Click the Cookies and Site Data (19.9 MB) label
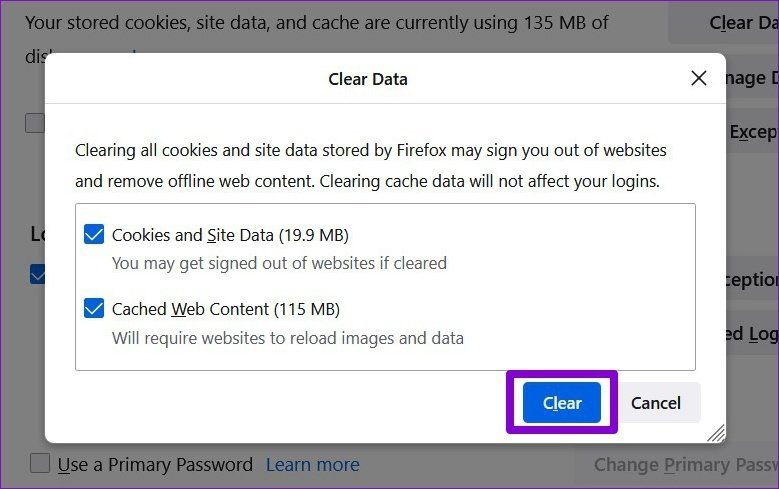Viewport: 779px width, 489px height. (x=230, y=235)
